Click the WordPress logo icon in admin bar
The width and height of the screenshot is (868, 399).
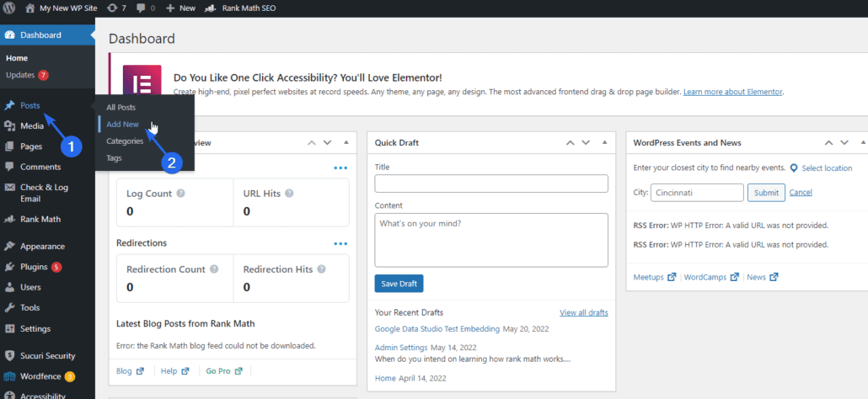(x=8, y=8)
